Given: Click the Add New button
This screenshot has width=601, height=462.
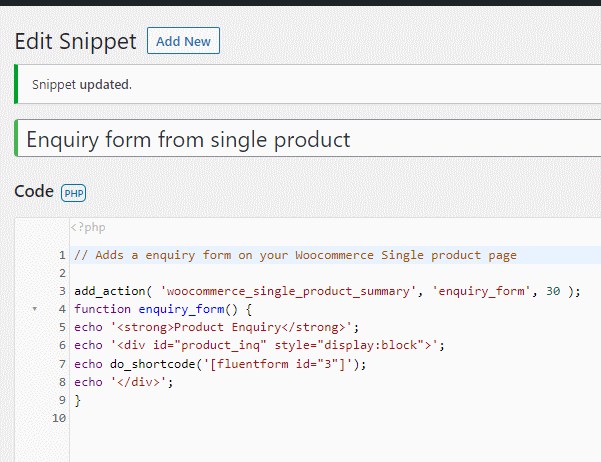Looking at the screenshot, I should coord(183,41).
